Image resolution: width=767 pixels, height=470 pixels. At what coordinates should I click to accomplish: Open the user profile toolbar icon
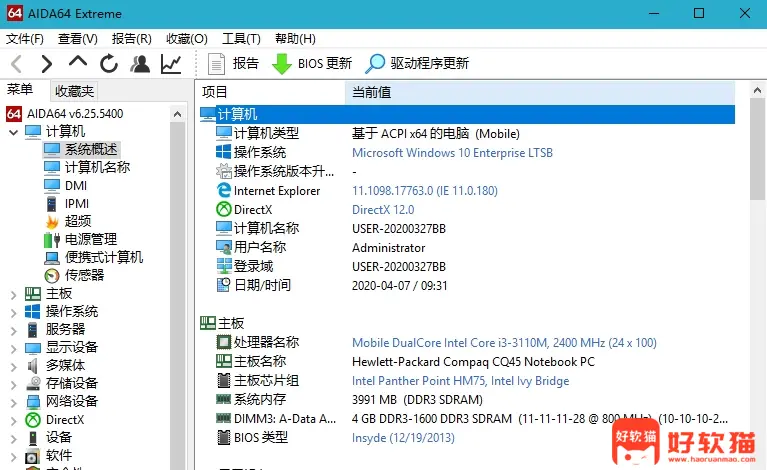[140, 64]
